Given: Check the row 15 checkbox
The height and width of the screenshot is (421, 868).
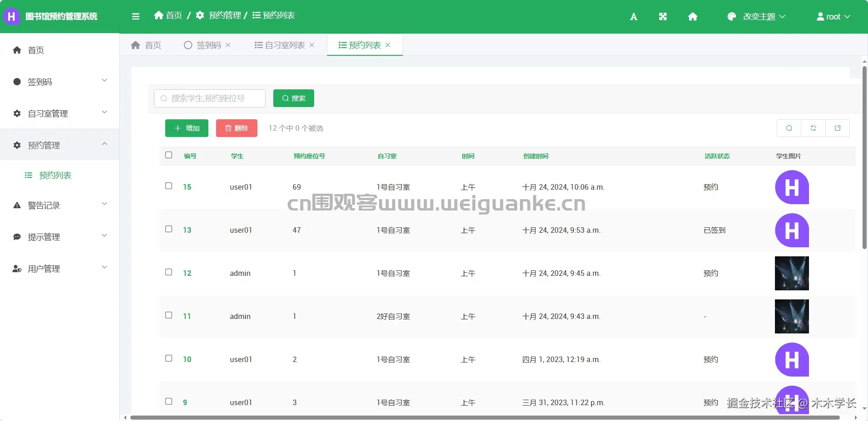Looking at the screenshot, I should pos(169,186).
